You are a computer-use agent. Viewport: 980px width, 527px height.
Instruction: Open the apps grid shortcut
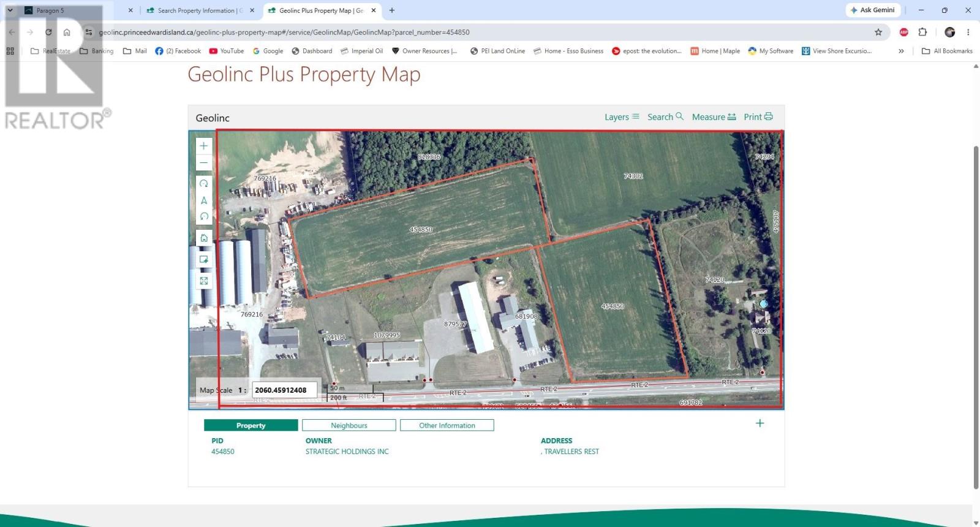[x=10, y=51]
